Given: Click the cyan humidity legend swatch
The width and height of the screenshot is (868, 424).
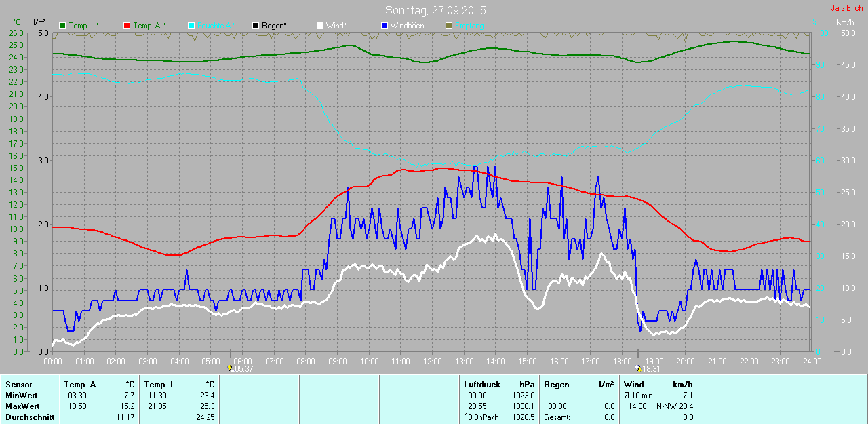Looking at the screenshot, I should (191, 26).
